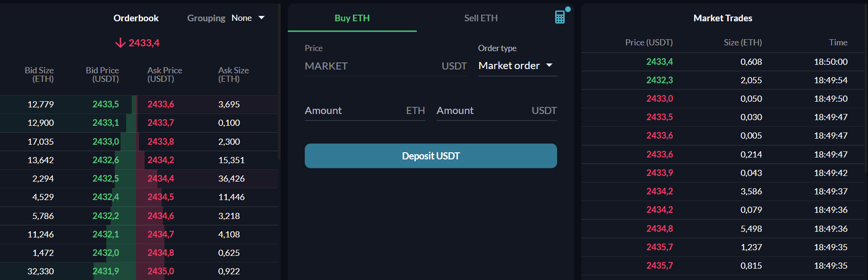868x280 pixels.
Task: Click the Market Trades panel heading
Action: pos(722,18)
